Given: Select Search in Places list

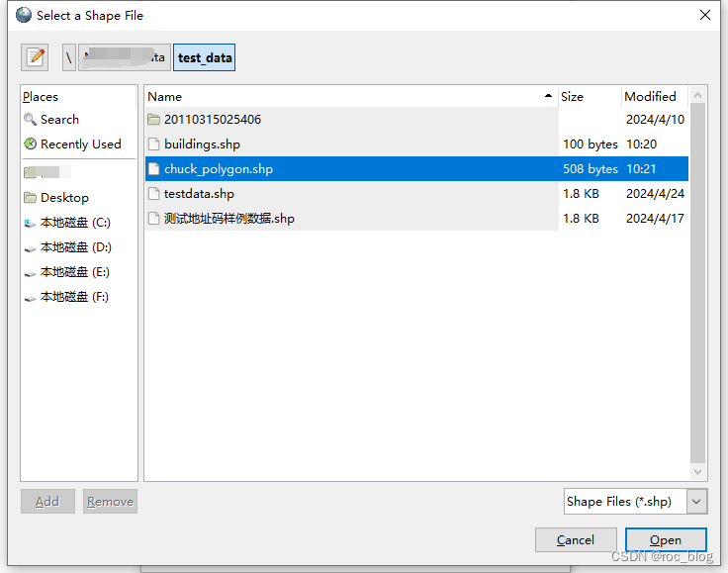Looking at the screenshot, I should tap(78, 120).
